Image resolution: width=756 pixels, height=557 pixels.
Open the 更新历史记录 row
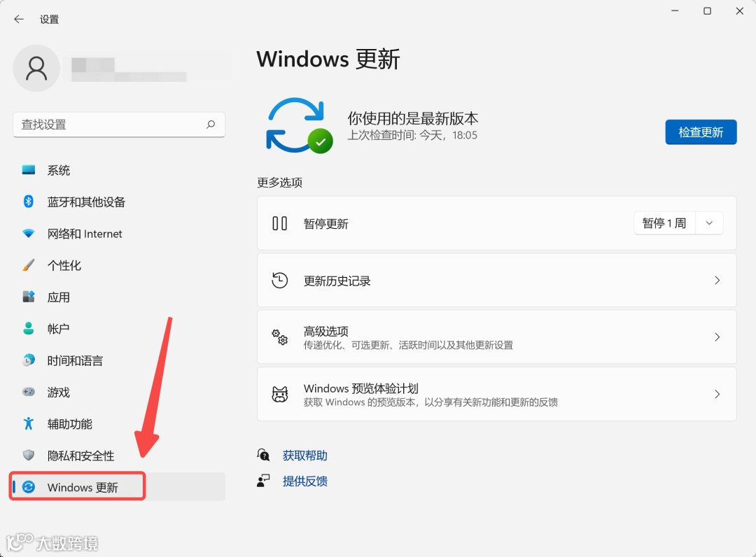pyautogui.click(x=496, y=281)
